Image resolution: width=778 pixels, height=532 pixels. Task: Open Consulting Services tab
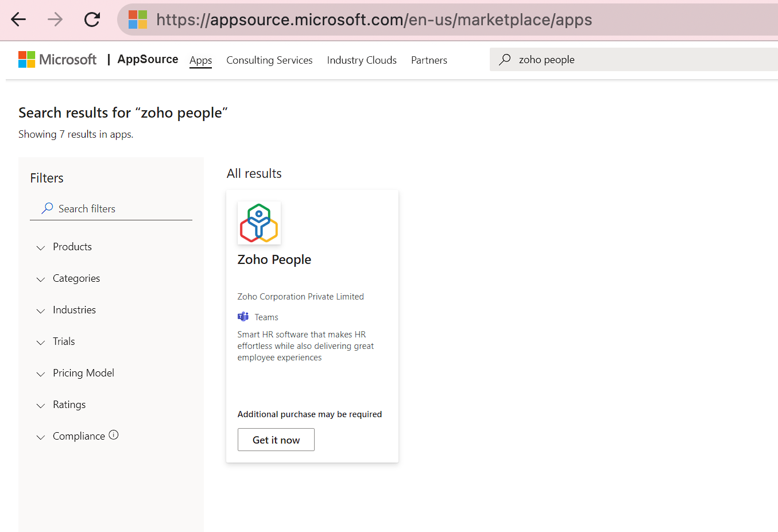coord(269,60)
